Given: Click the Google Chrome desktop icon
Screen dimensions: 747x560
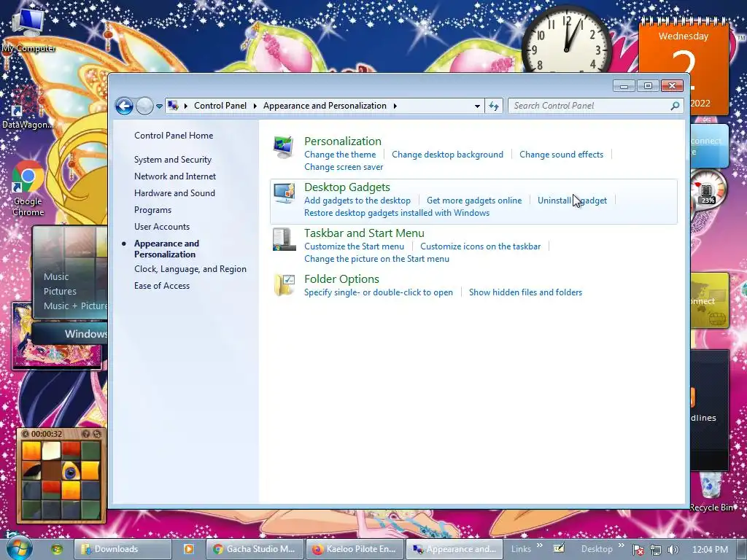Looking at the screenshot, I should point(28,188).
